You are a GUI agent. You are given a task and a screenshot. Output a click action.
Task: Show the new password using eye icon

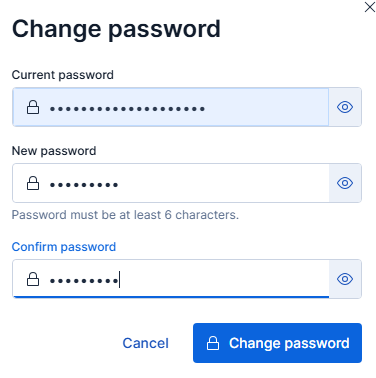(x=345, y=183)
